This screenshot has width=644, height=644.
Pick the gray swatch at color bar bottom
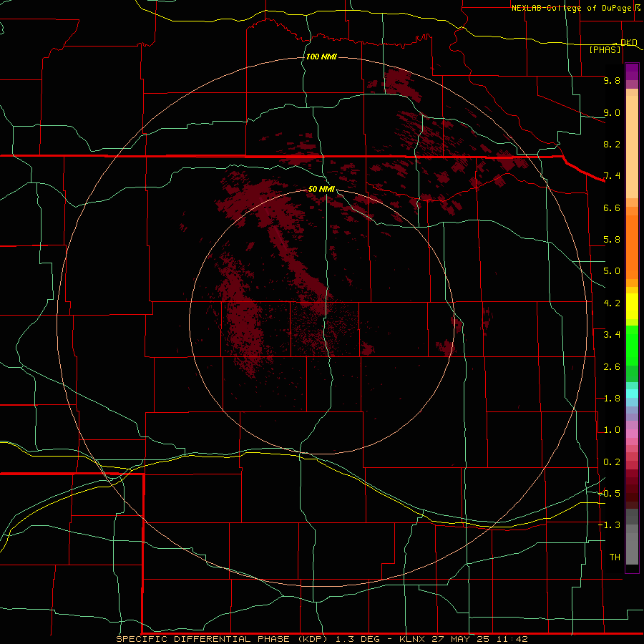tap(632, 548)
